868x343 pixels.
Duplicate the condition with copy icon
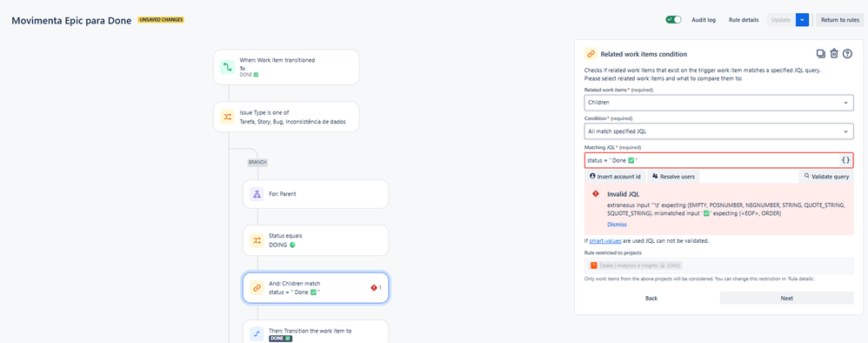[821, 54]
